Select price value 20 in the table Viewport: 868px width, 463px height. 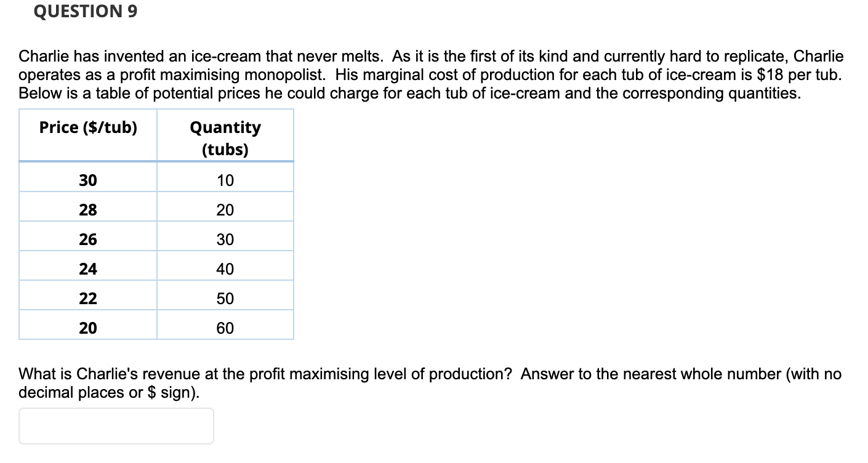point(88,328)
